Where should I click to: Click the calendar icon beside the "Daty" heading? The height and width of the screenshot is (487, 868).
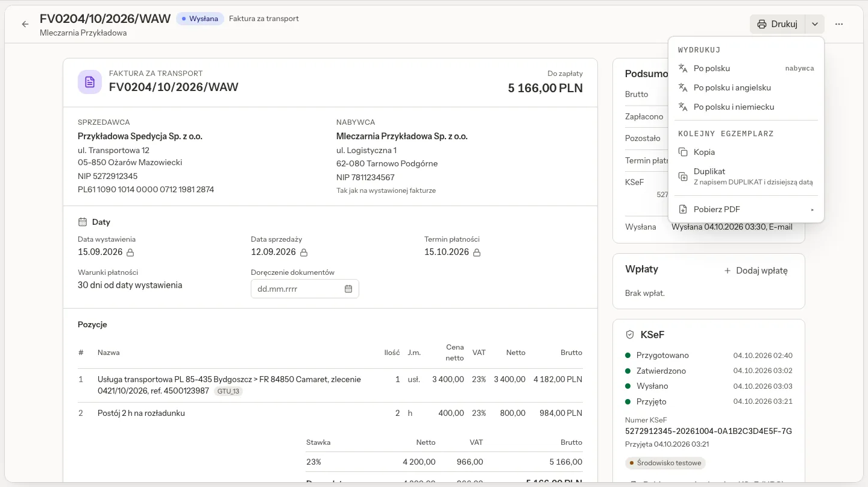click(83, 222)
